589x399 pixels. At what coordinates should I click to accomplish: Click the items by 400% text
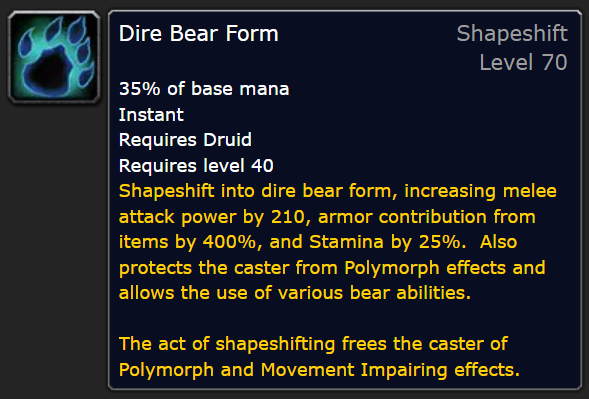187,242
